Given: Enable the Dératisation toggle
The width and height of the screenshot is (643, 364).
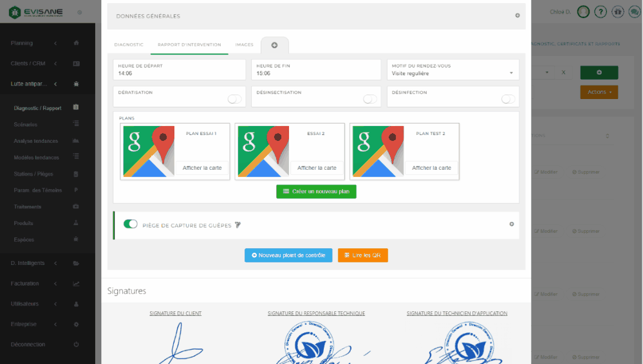Looking at the screenshot, I should point(234,99).
